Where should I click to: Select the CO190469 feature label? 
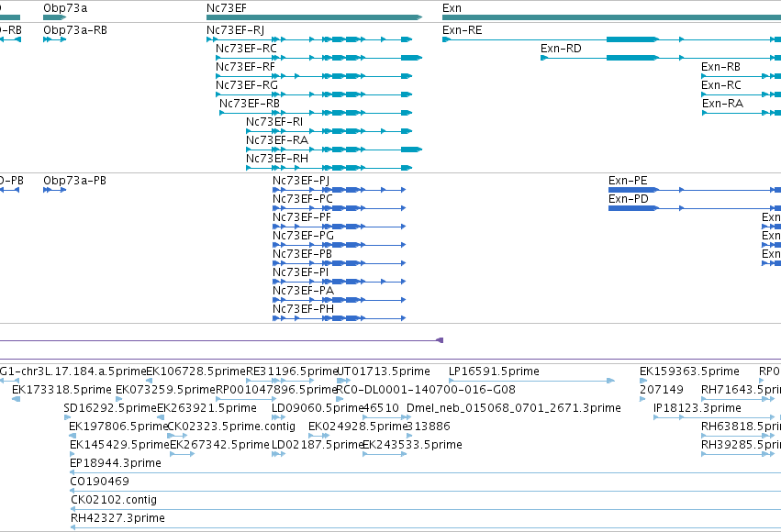point(100,482)
